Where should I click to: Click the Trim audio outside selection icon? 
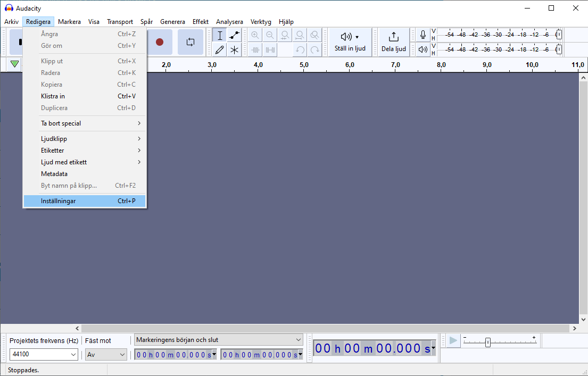tap(256, 49)
